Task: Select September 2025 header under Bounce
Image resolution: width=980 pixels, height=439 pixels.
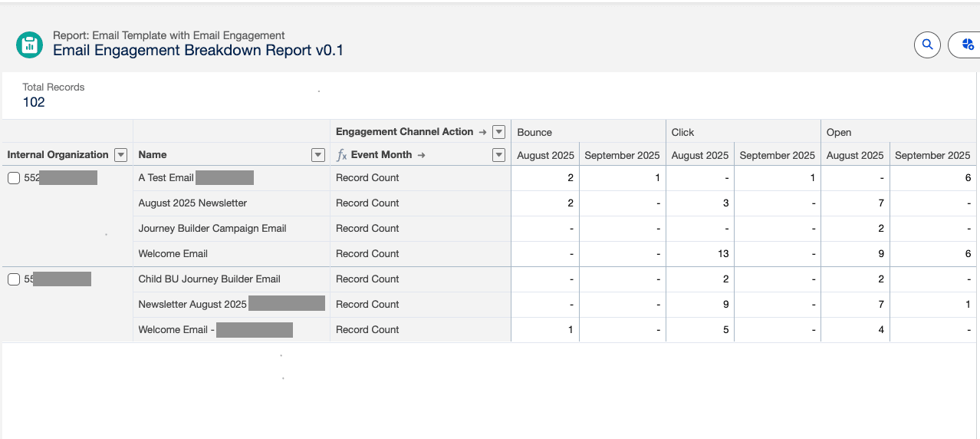Action: click(x=622, y=155)
